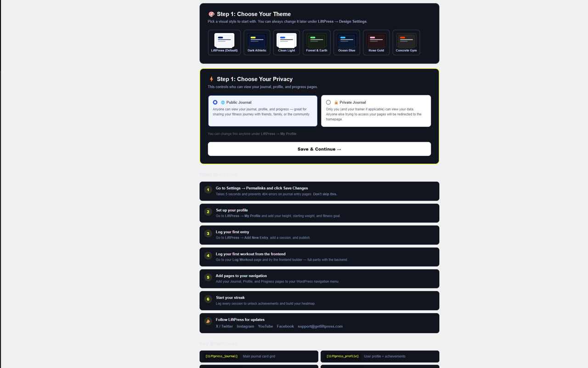Screen dimensions: 588x368
Task: Click the [liftpress_journal] shortcode
Action: point(221,356)
